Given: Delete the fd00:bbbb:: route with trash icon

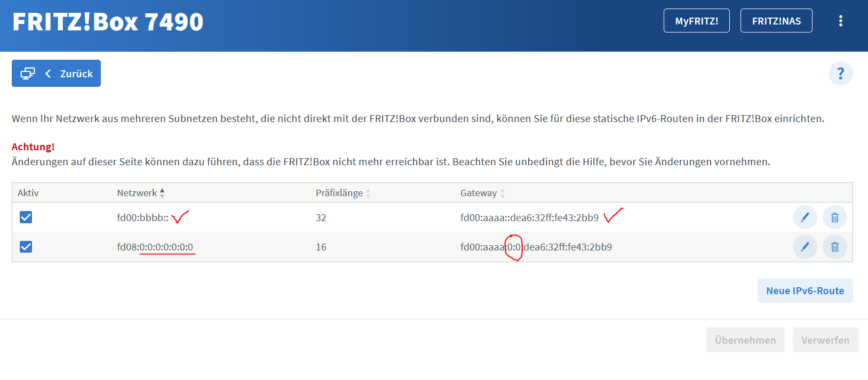Looking at the screenshot, I should [x=835, y=217].
